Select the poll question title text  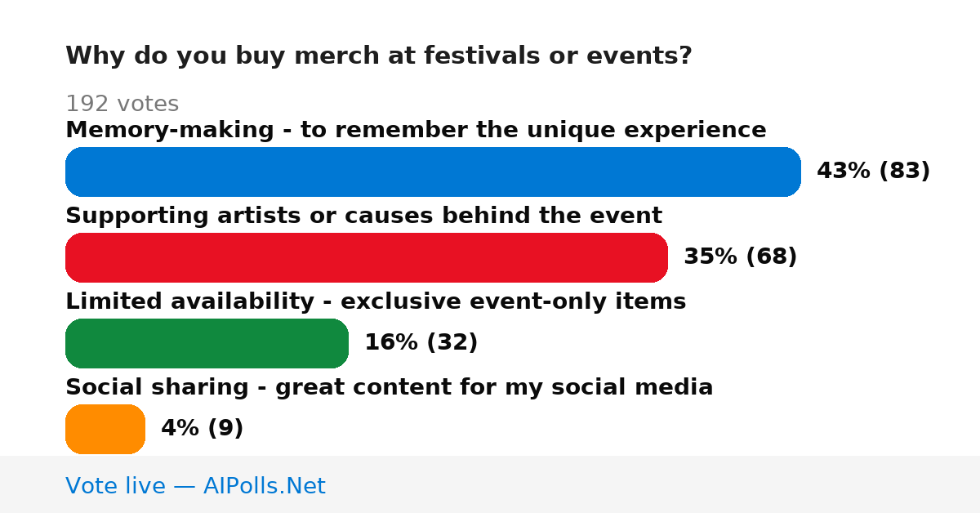[x=379, y=56]
